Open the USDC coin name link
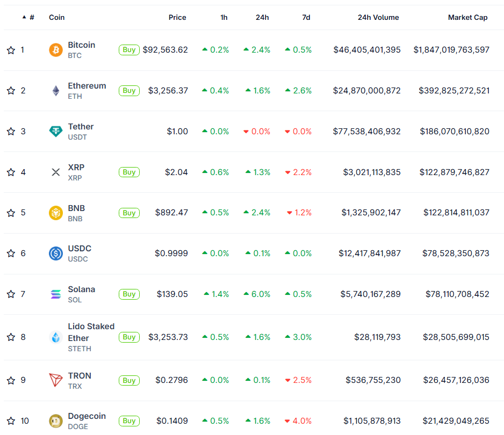Screen dimensions: 504x435 [80, 249]
